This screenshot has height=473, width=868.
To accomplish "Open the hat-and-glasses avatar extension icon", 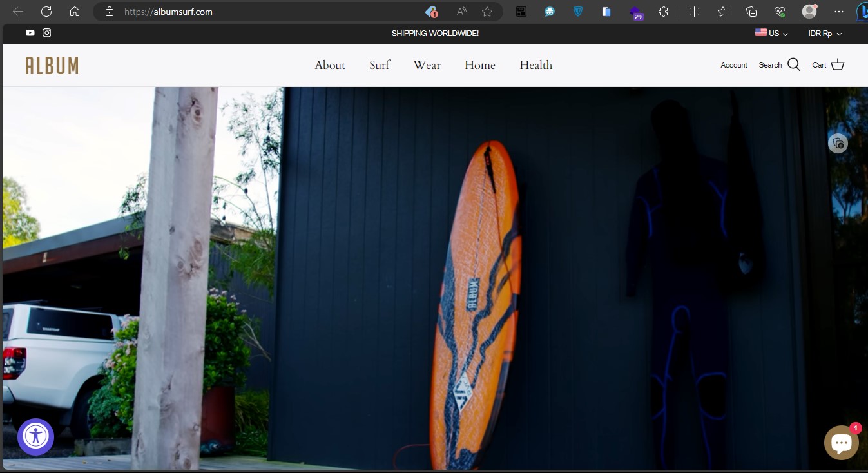I will click(x=550, y=12).
